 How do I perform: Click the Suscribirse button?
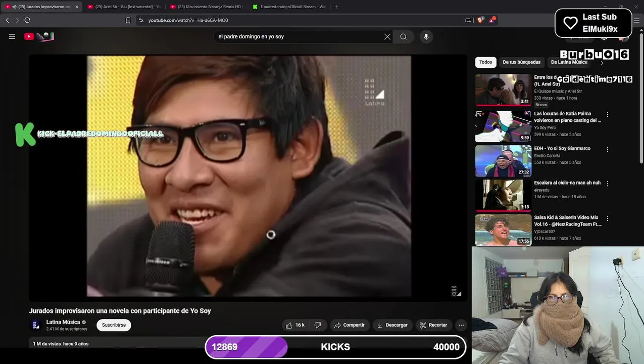[x=114, y=325]
